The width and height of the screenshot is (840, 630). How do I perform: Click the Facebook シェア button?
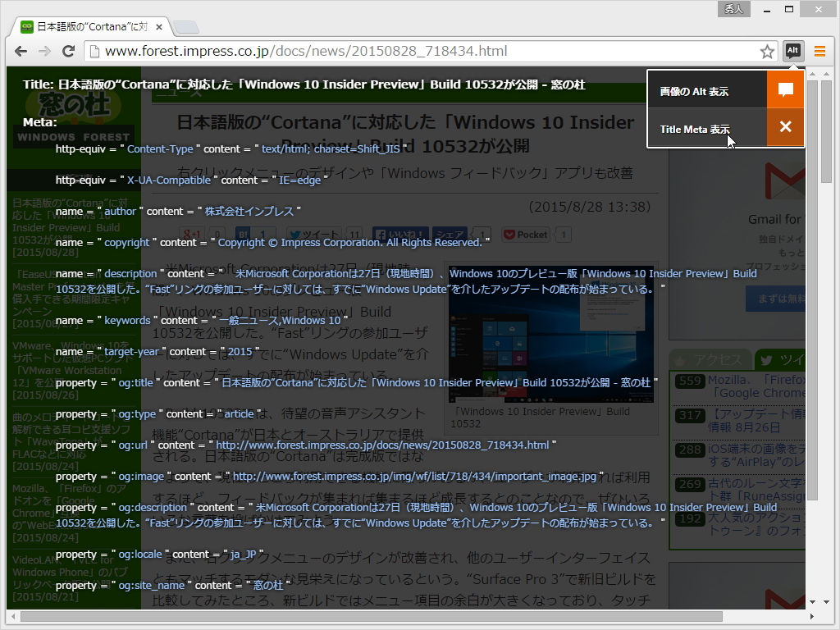450,235
